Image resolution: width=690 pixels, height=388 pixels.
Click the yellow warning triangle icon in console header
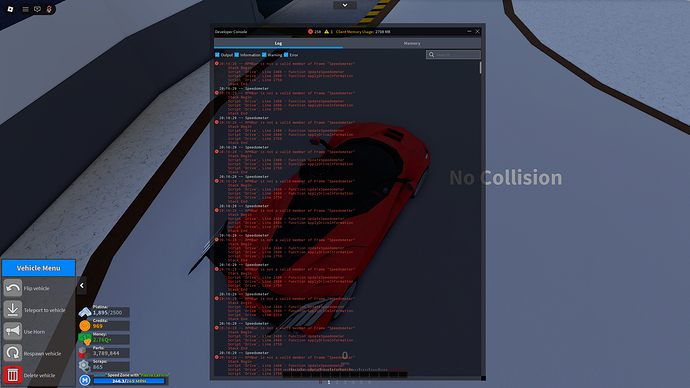click(x=327, y=32)
